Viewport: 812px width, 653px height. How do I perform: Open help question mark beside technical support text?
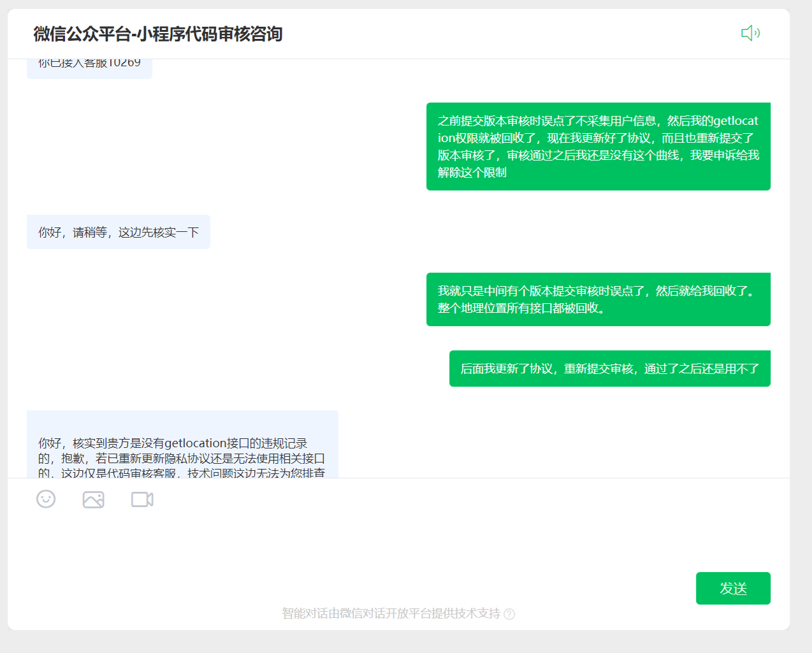509,614
